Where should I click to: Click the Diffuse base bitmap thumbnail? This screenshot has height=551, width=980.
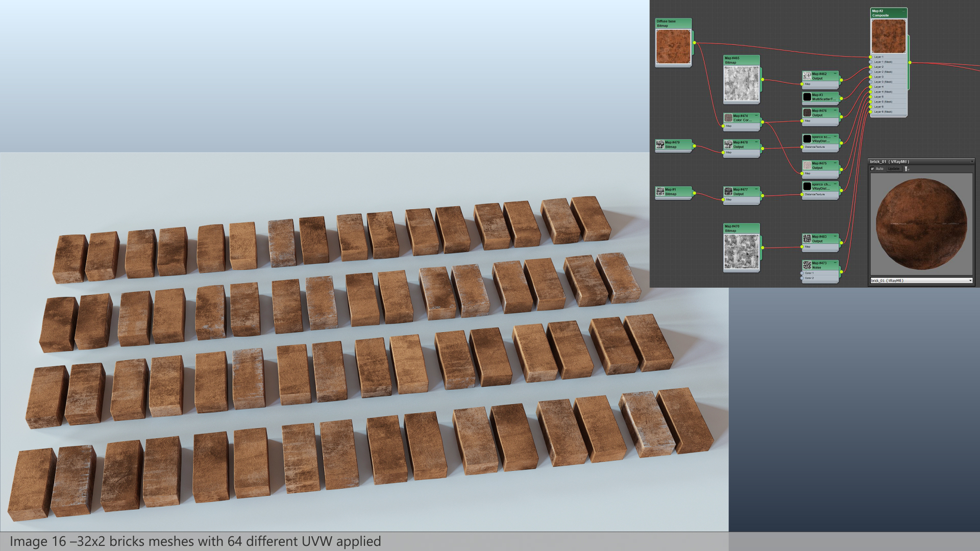pos(674,45)
